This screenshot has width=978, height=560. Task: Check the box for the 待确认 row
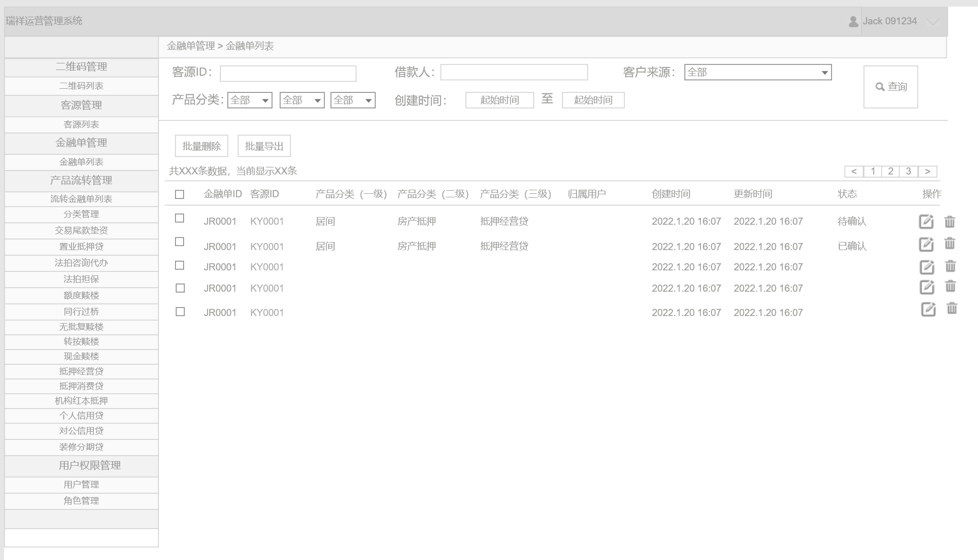point(180,218)
